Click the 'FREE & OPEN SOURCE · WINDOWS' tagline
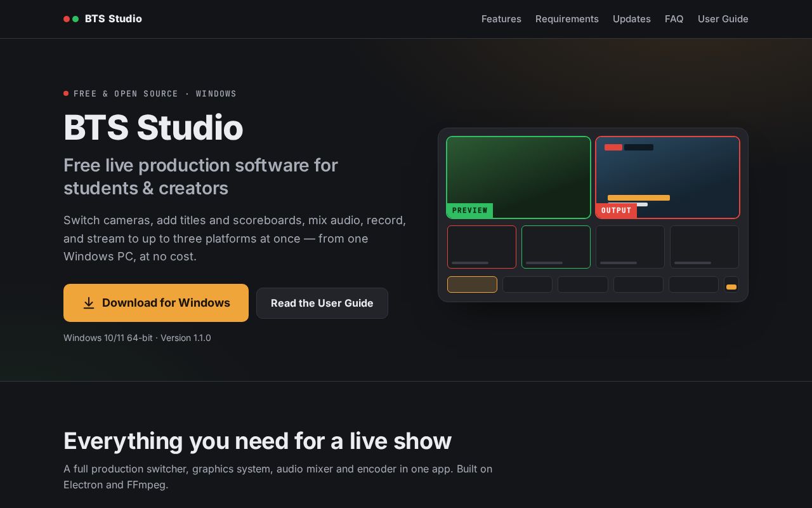This screenshot has height=508, width=812. (155, 93)
